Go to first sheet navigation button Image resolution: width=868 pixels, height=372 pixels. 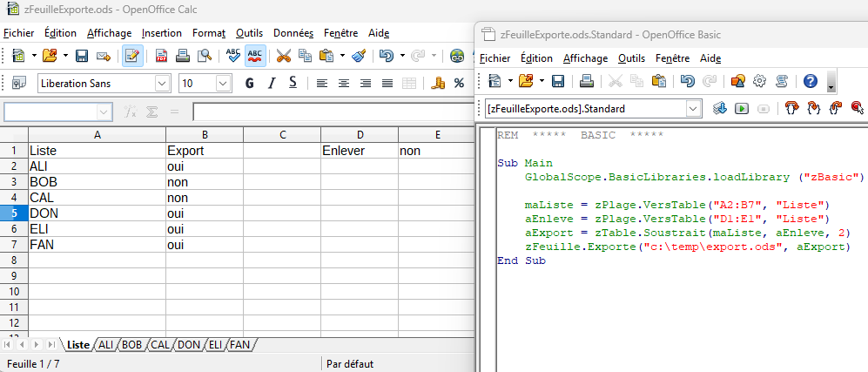[x=9, y=345]
